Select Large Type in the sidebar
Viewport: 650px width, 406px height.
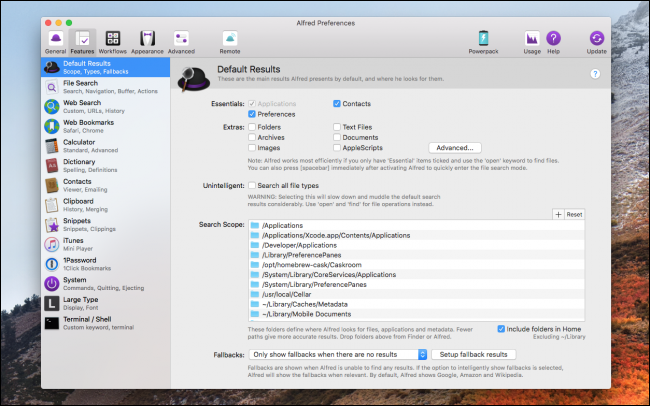[x=106, y=304]
